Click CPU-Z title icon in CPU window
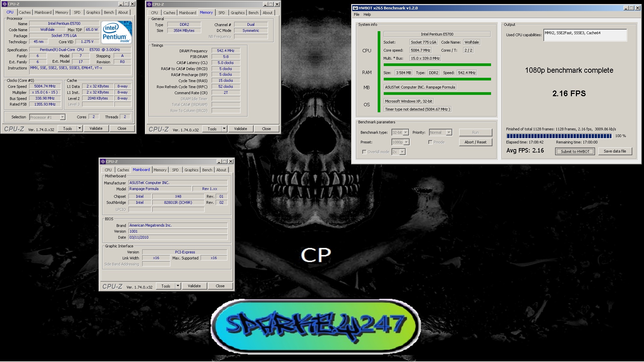The height and width of the screenshot is (362, 644). click(x=5, y=4)
